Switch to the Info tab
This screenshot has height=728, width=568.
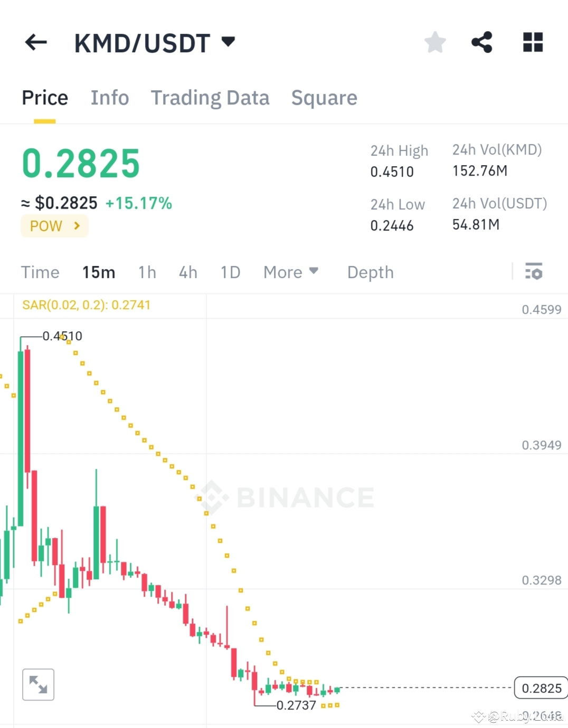(x=110, y=98)
